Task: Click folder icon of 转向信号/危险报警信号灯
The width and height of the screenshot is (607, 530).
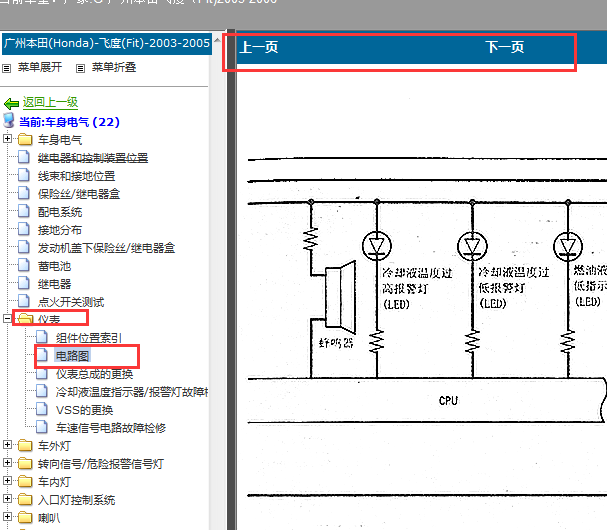Action: pos(25,463)
